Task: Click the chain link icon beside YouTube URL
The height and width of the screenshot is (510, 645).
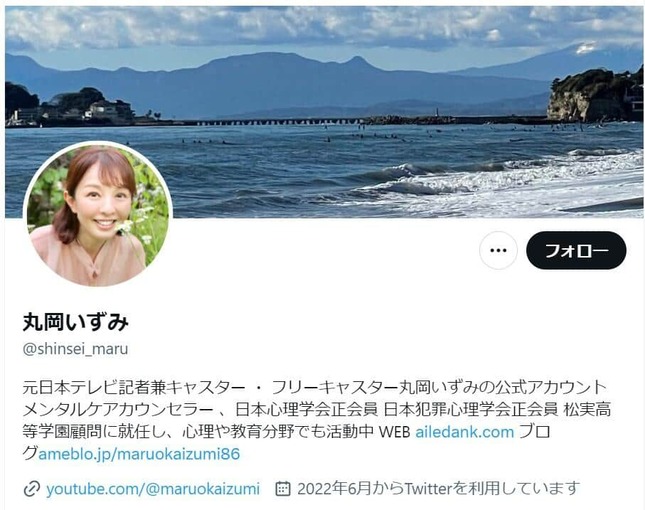Action: (x=32, y=489)
